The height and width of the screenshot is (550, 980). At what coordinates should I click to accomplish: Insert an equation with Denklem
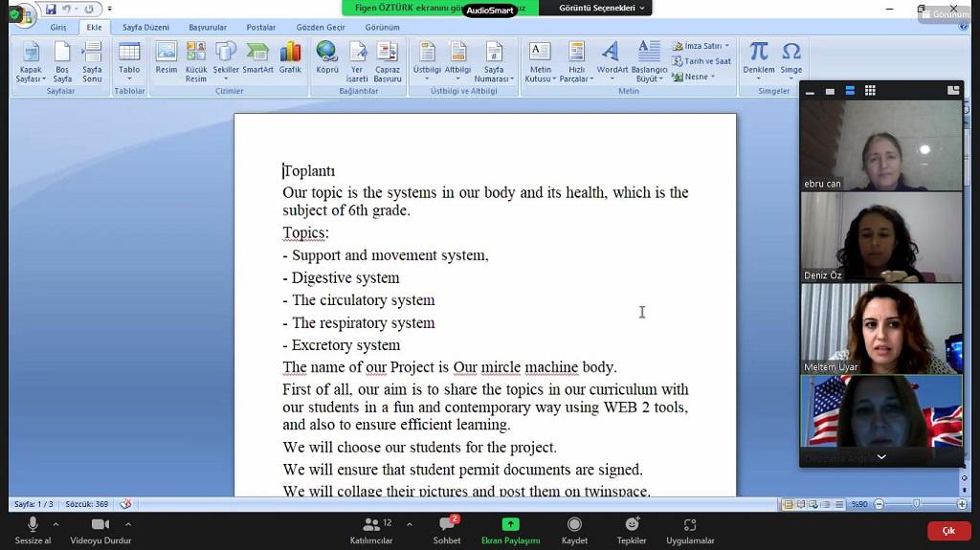759,57
